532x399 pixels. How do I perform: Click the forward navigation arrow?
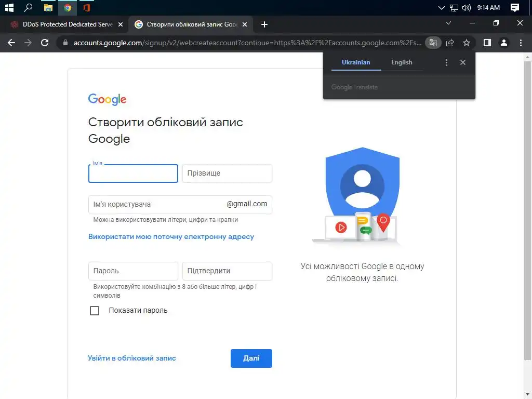(28, 43)
